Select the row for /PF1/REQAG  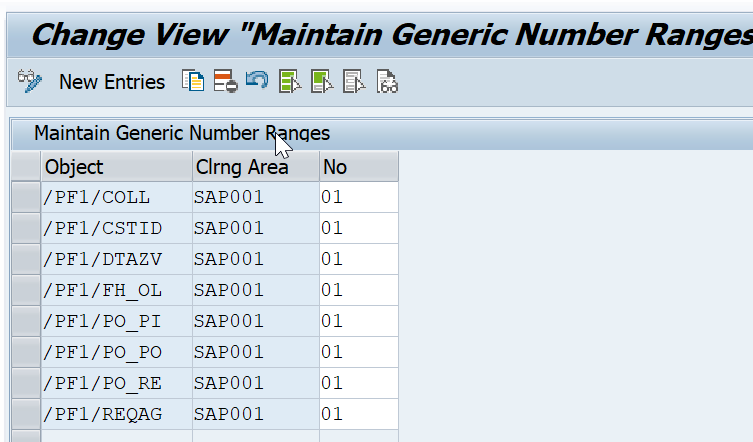pos(25,414)
